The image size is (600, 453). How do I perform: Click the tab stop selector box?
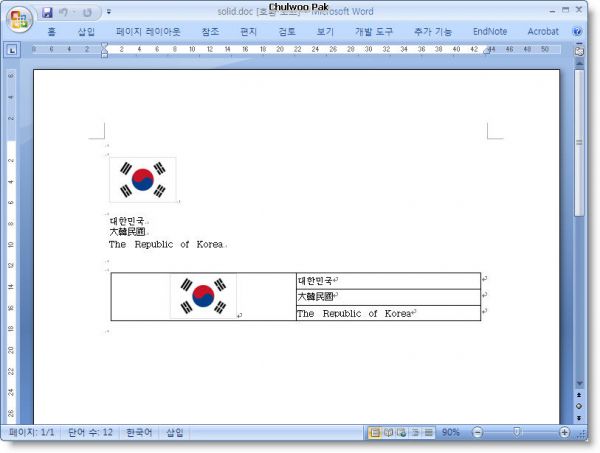(12, 50)
